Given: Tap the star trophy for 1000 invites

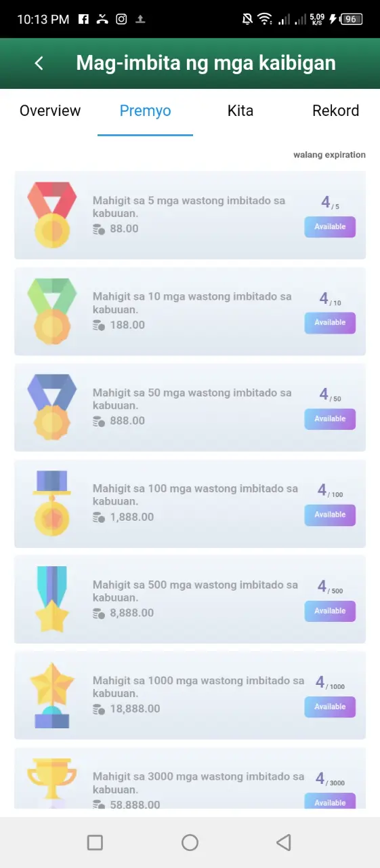Looking at the screenshot, I should pos(52,695).
